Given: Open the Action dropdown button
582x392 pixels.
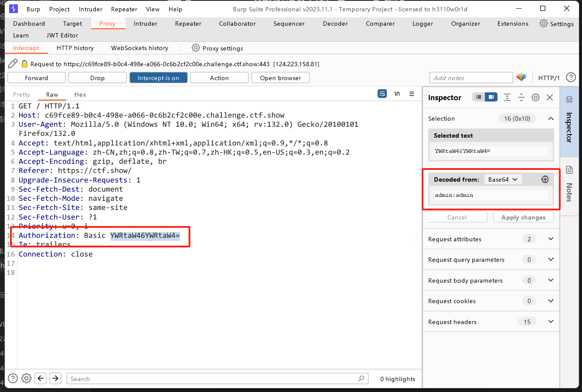Looking at the screenshot, I should [x=220, y=78].
